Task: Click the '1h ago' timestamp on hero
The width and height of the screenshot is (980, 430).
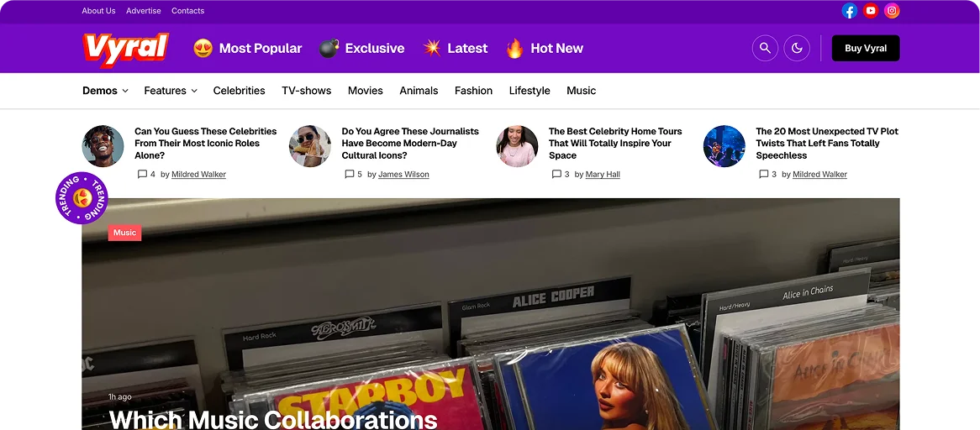Action: (120, 397)
